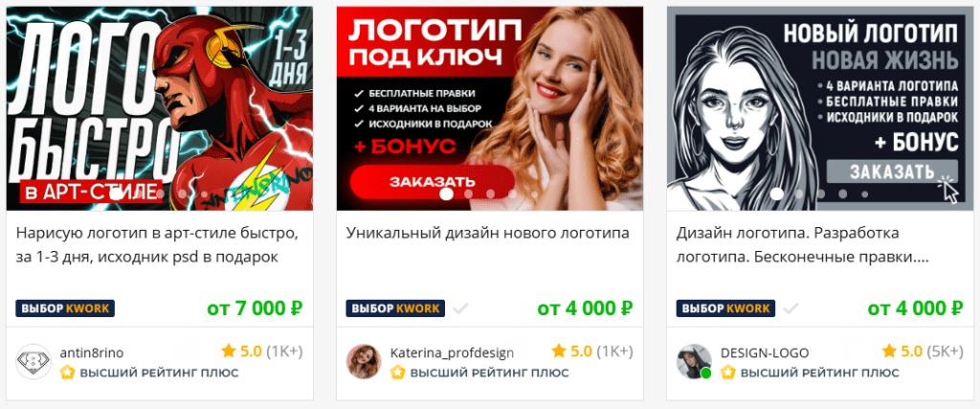Open the listing 'Нарисую логотип в арт-стиле быстро'
Image resolution: width=980 pixels, height=409 pixels.
[x=157, y=245]
